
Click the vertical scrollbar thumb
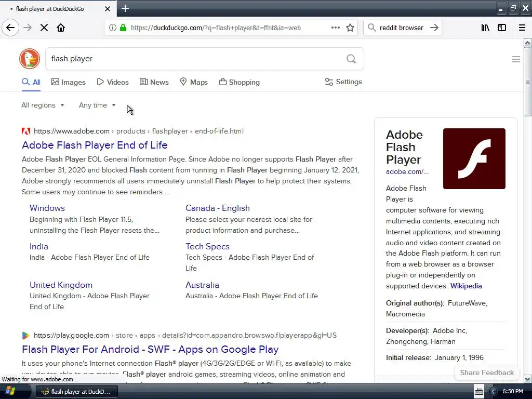tap(527, 82)
